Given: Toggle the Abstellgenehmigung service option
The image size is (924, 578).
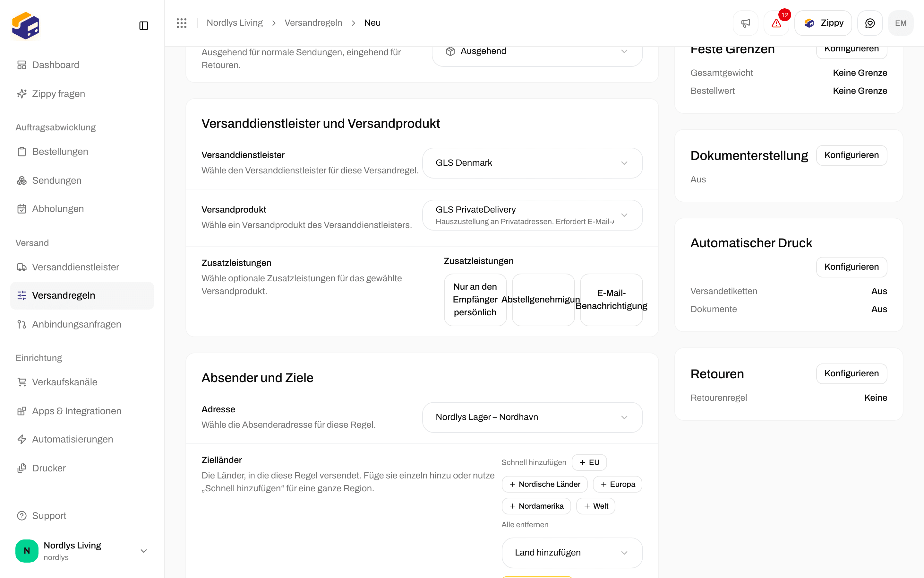Looking at the screenshot, I should click(543, 300).
